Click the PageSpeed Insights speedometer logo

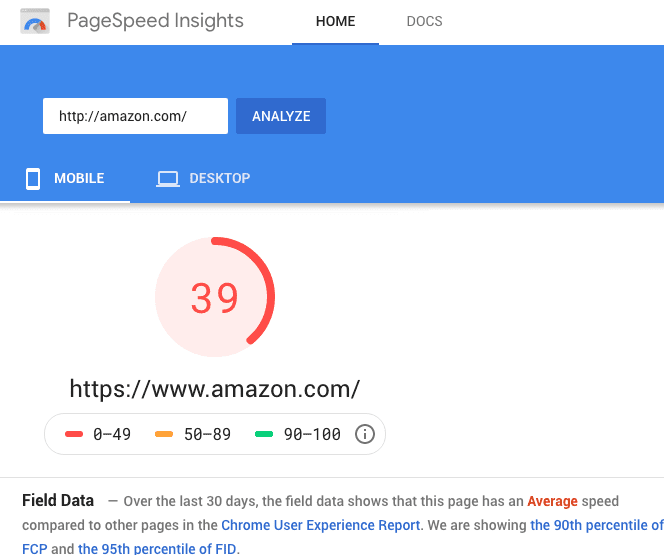tap(35, 21)
